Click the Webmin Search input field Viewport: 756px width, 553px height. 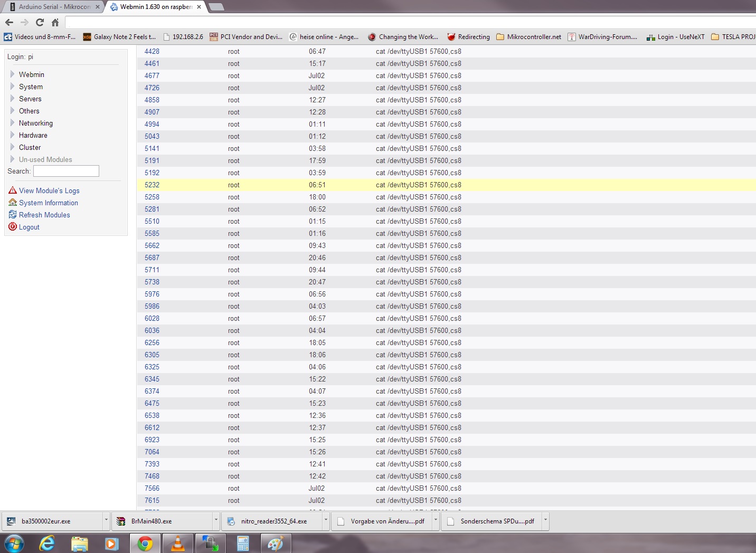click(66, 171)
